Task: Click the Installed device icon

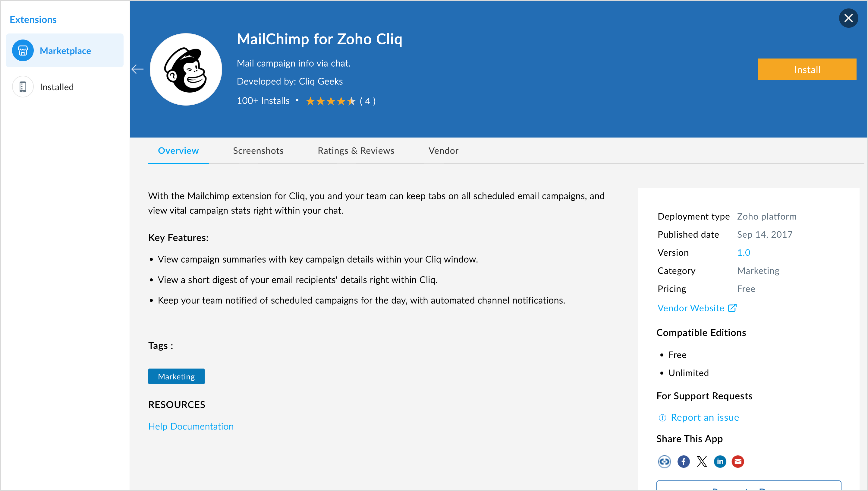Action: [23, 87]
